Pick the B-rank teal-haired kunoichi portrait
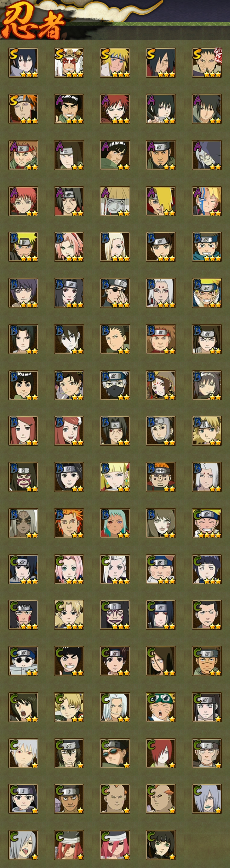The image size is (230, 868). click(x=115, y=523)
